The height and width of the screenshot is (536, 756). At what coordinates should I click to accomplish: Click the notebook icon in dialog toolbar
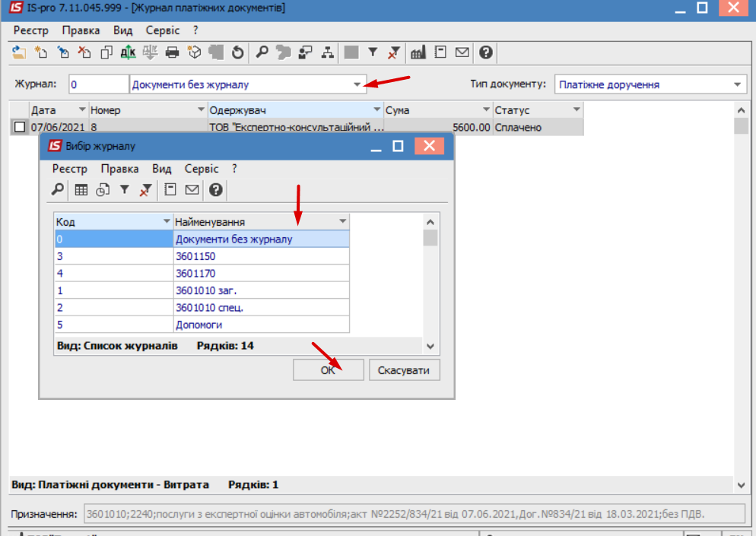[x=170, y=190]
